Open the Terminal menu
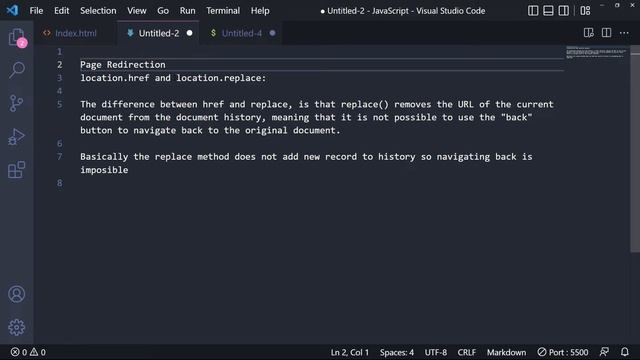Image resolution: width=640 pixels, height=360 pixels. (x=223, y=11)
